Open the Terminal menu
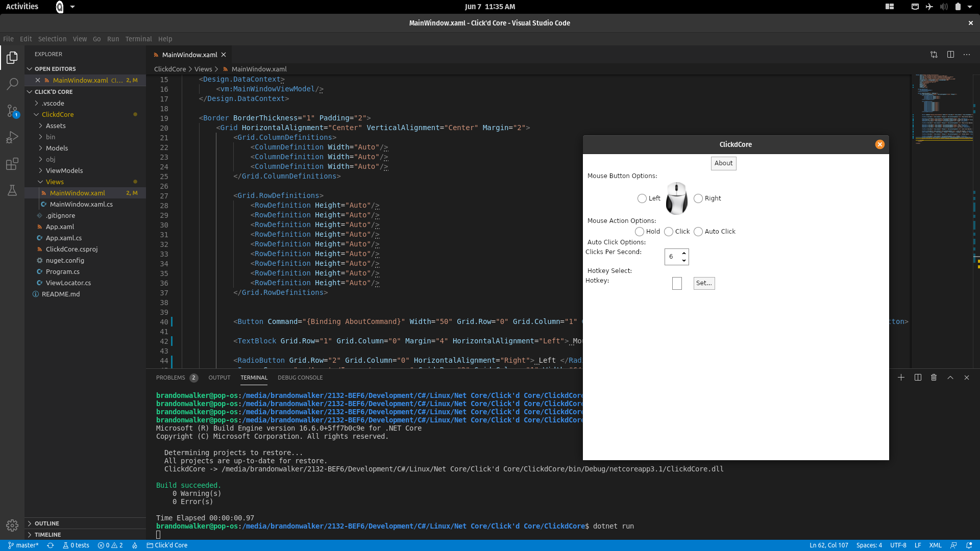Image resolution: width=980 pixels, height=551 pixels. click(x=138, y=39)
